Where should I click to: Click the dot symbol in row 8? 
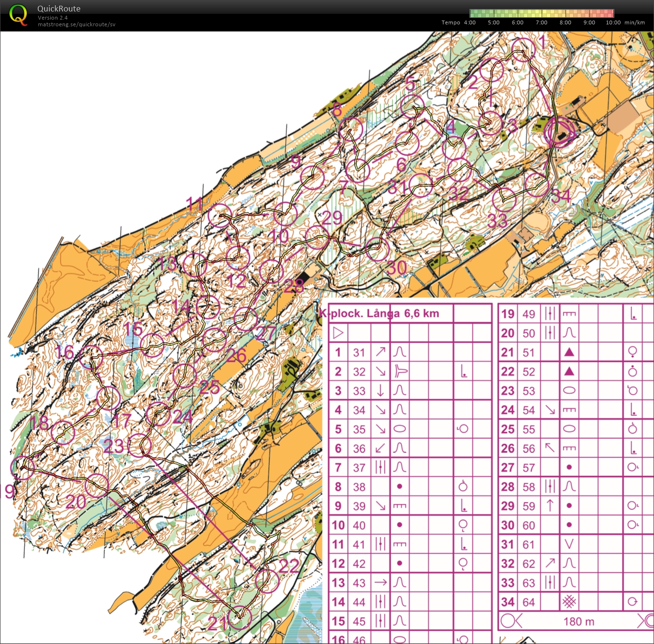[400, 487]
